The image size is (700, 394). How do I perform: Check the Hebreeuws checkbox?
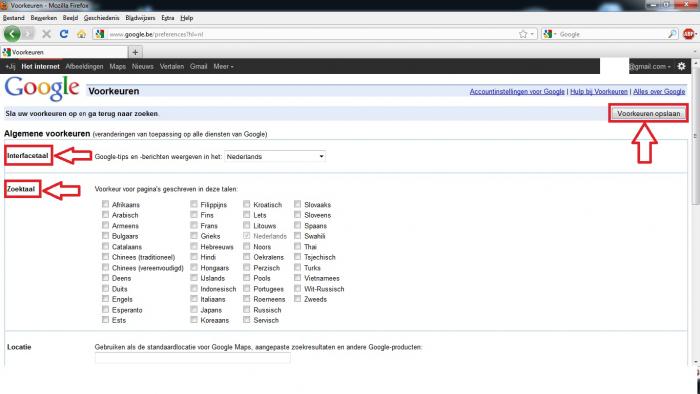(194, 246)
